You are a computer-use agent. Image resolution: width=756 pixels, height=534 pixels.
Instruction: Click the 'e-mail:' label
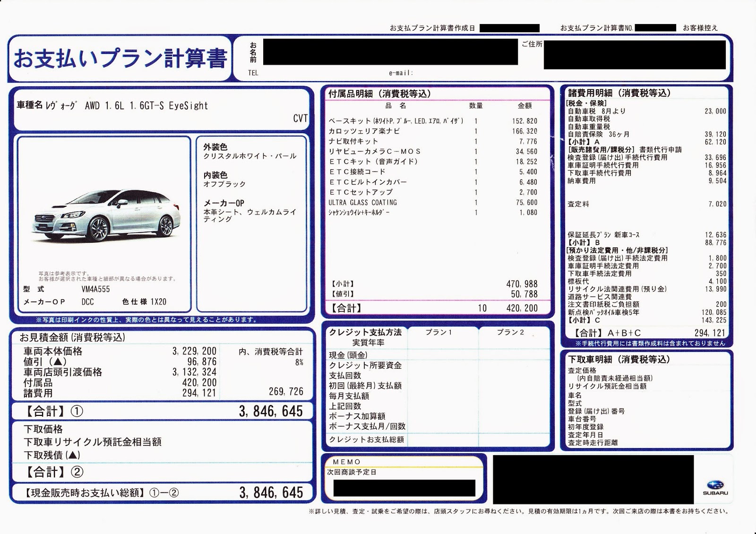tap(401, 73)
